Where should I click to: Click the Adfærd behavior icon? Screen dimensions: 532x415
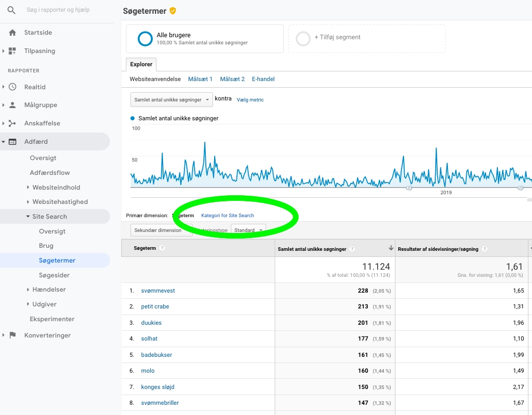pyautogui.click(x=12, y=142)
